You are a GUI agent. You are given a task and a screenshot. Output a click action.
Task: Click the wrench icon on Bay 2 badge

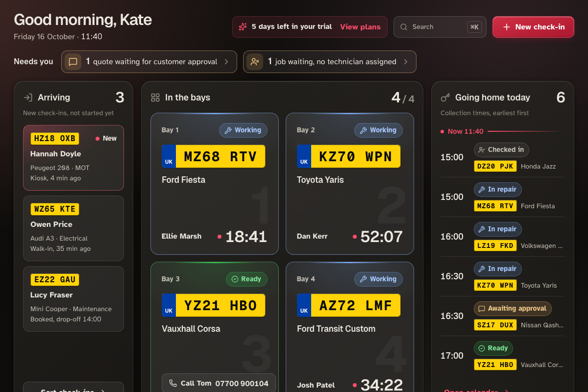(363, 130)
